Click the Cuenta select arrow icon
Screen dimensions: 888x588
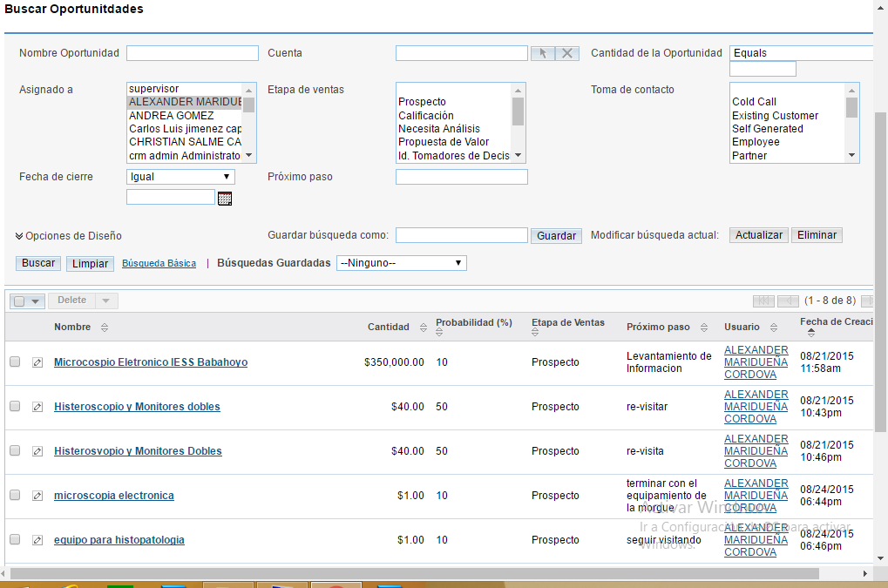click(x=542, y=53)
